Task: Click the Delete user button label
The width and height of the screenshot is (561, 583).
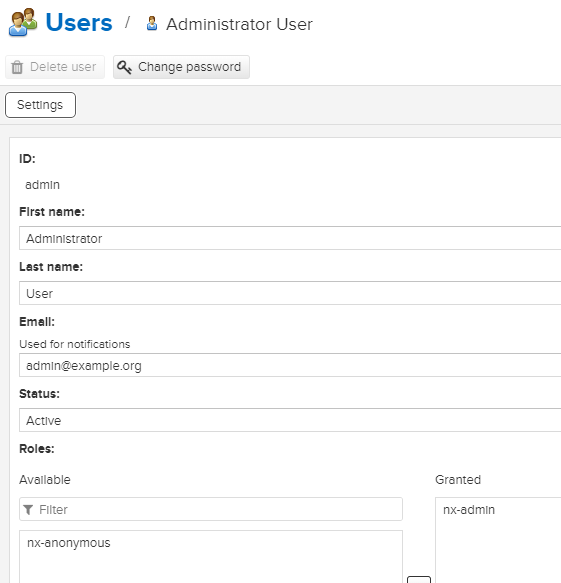Action: click(x=63, y=67)
